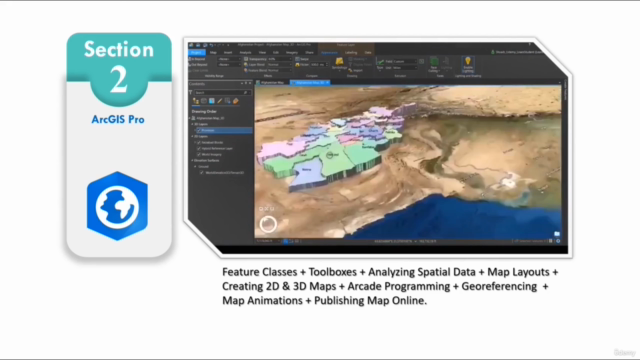
Task: Click the Symbology icon in ribbon
Action: (x=339, y=61)
